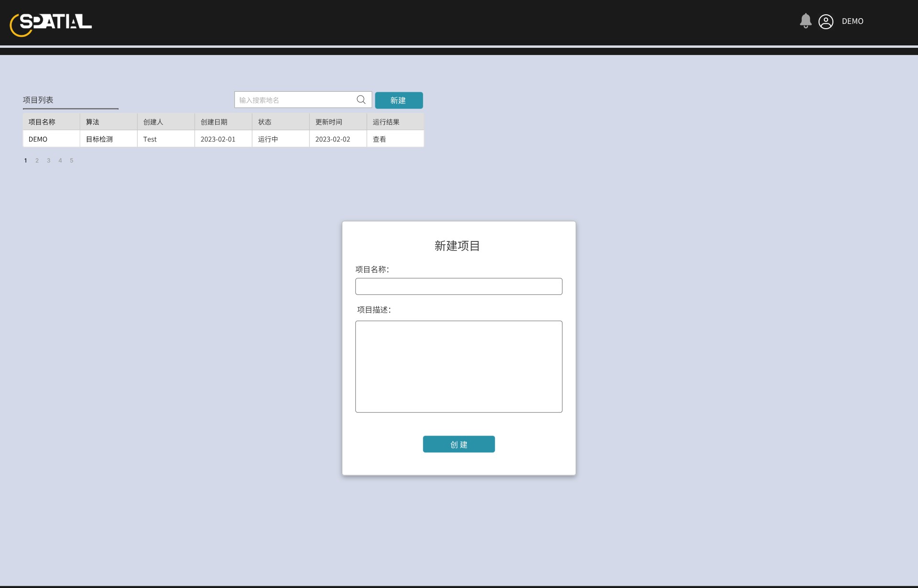Go to pagination page 5

click(71, 161)
